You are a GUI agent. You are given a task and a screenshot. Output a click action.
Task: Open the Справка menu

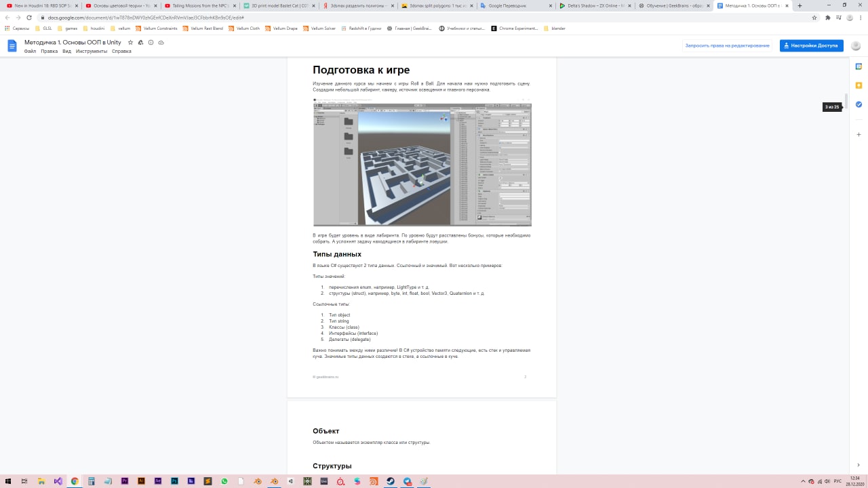pyautogui.click(x=121, y=52)
